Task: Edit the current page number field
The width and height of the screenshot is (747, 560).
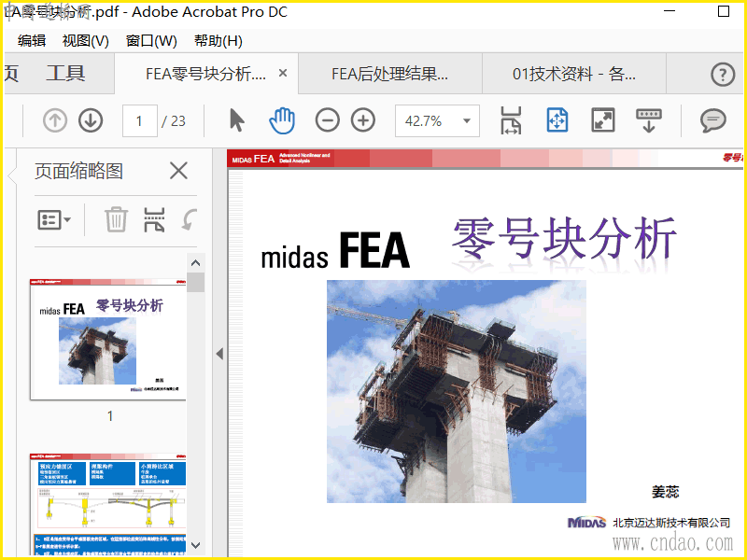Action: (x=139, y=121)
